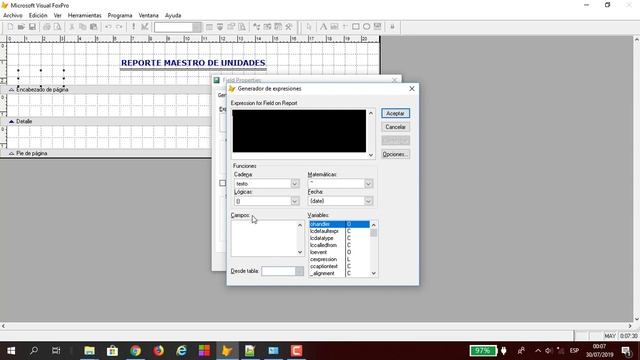
Task: Open the Herramientas menu
Action: [x=84, y=15]
